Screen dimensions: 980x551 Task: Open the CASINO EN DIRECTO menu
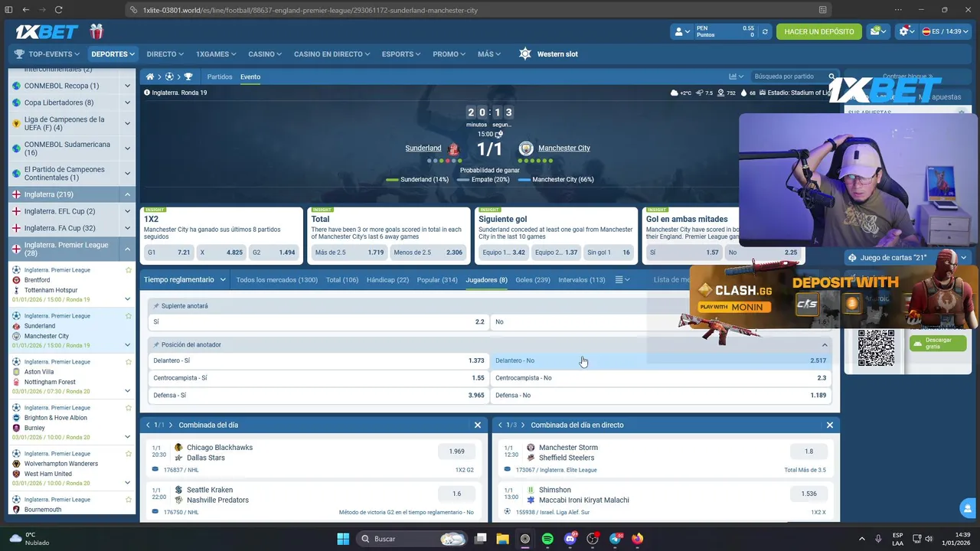pos(332,54)
